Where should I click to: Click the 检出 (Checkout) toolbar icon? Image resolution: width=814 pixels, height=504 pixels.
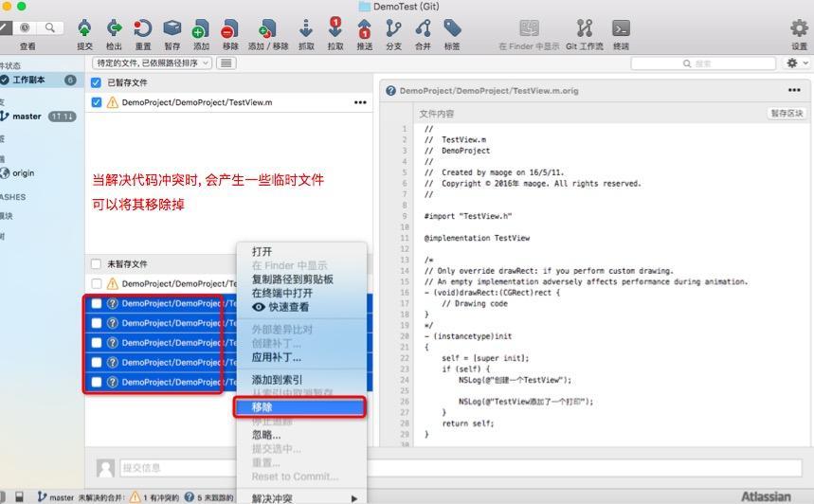[x=114, y=29]
